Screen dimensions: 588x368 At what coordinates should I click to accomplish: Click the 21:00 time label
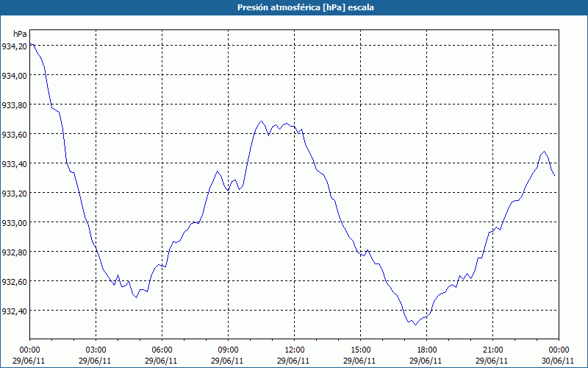(492, 350)
